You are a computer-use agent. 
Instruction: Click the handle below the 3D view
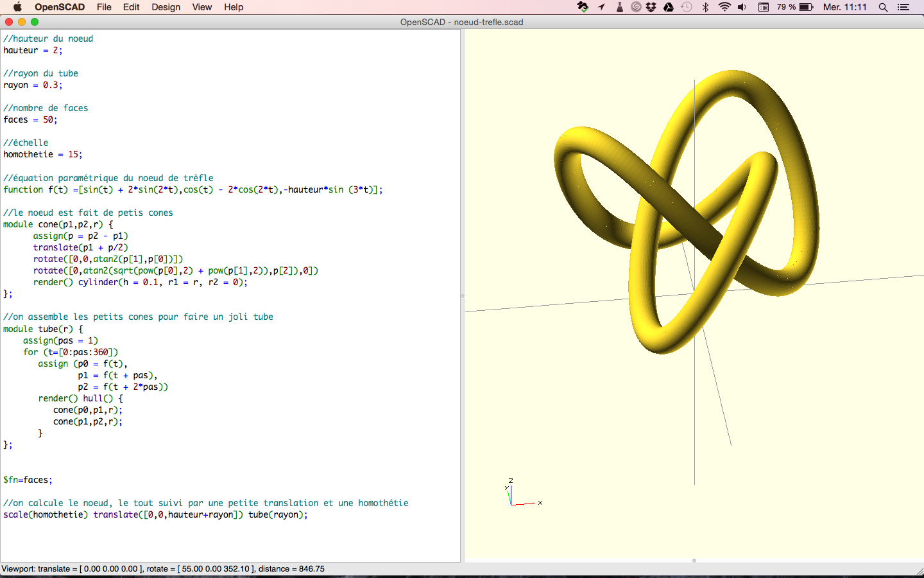(x=694, y=561)
